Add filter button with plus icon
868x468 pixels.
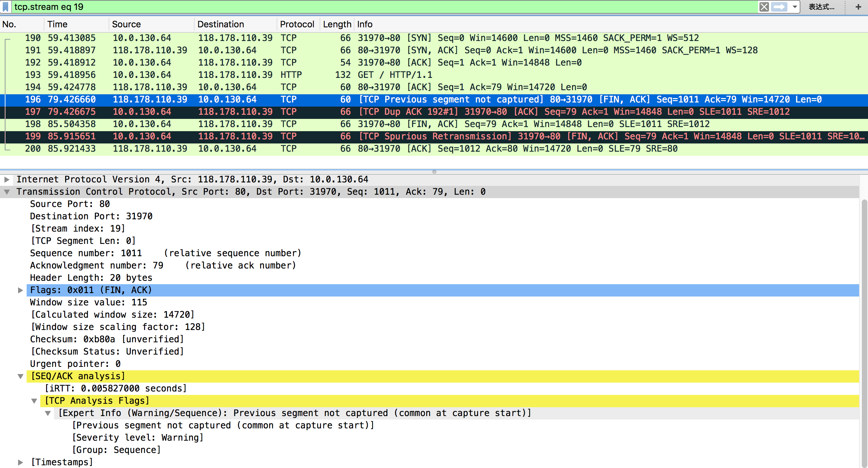tap(858, 7)
